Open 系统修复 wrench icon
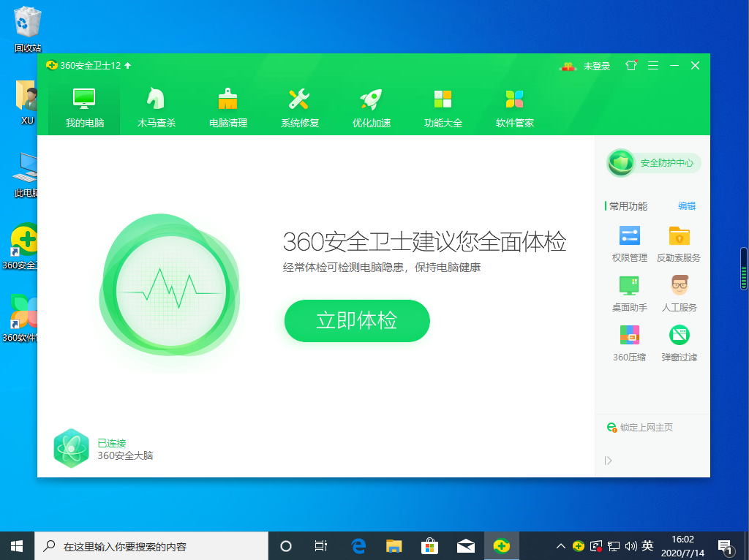 point(299,107)
